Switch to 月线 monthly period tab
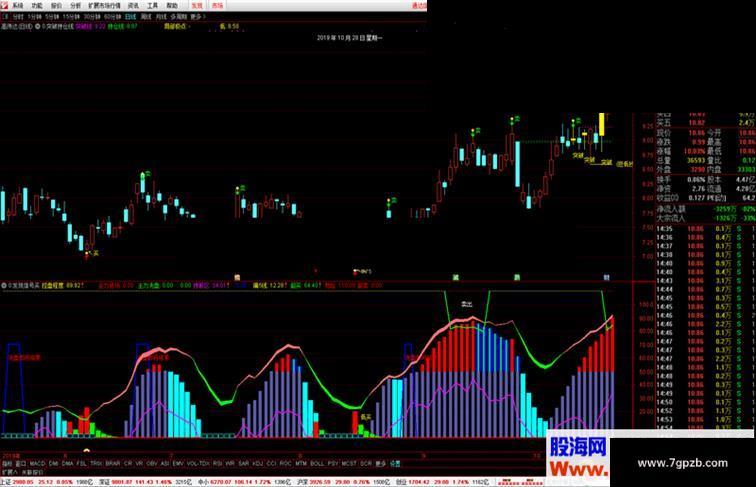This screenshot has width=756, height=487. 161,16
